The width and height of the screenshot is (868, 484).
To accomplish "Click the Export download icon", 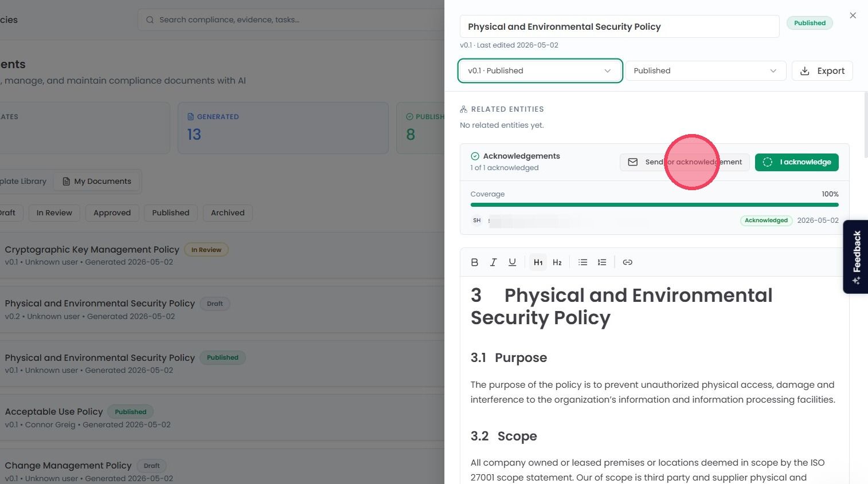I will [x=805, y=71].
